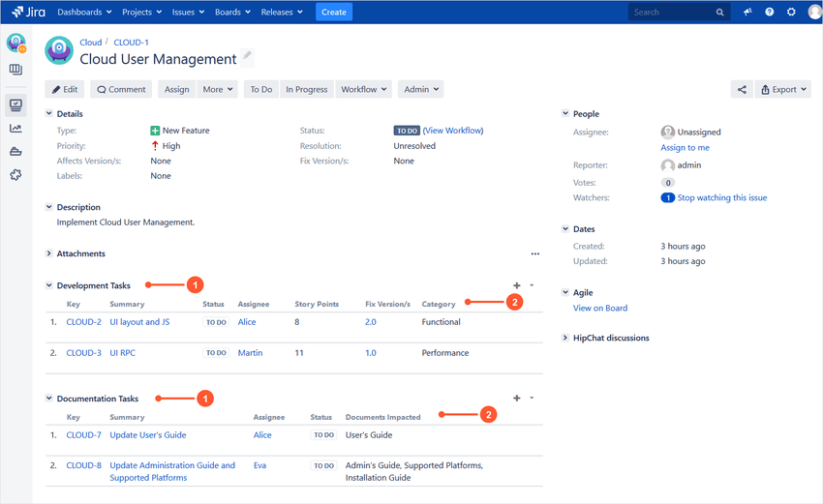Image resolution: width=823 pixels, height=504 pixels.
Task: Open the releases ship icon in sidebar
Action: click(x=15, y=152)
